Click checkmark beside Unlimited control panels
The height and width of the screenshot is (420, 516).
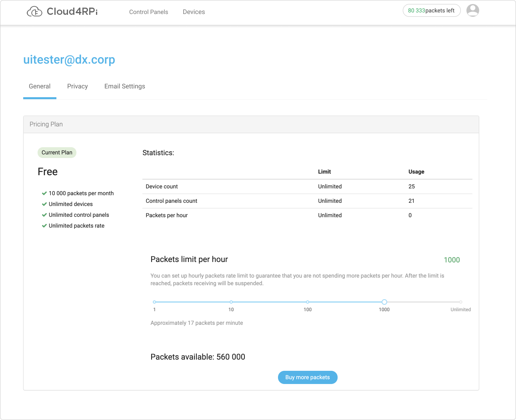[x=44, y=215]
